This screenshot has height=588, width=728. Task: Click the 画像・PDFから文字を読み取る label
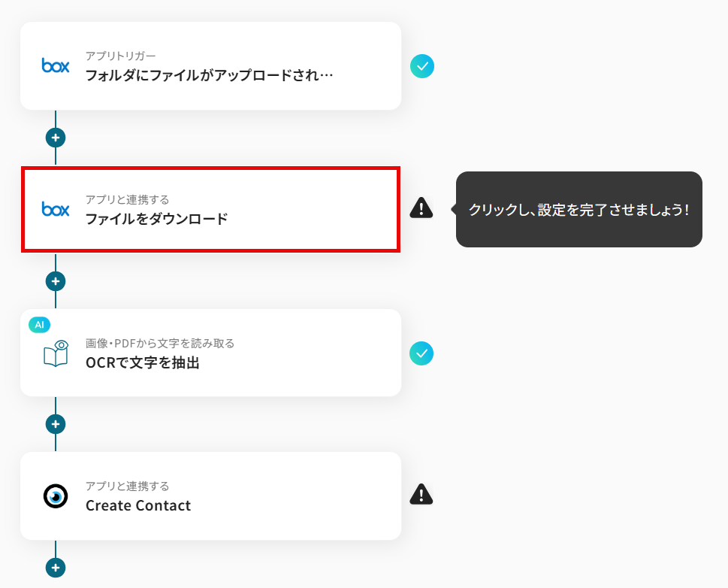pyautogui.click(x=160, y=344)
